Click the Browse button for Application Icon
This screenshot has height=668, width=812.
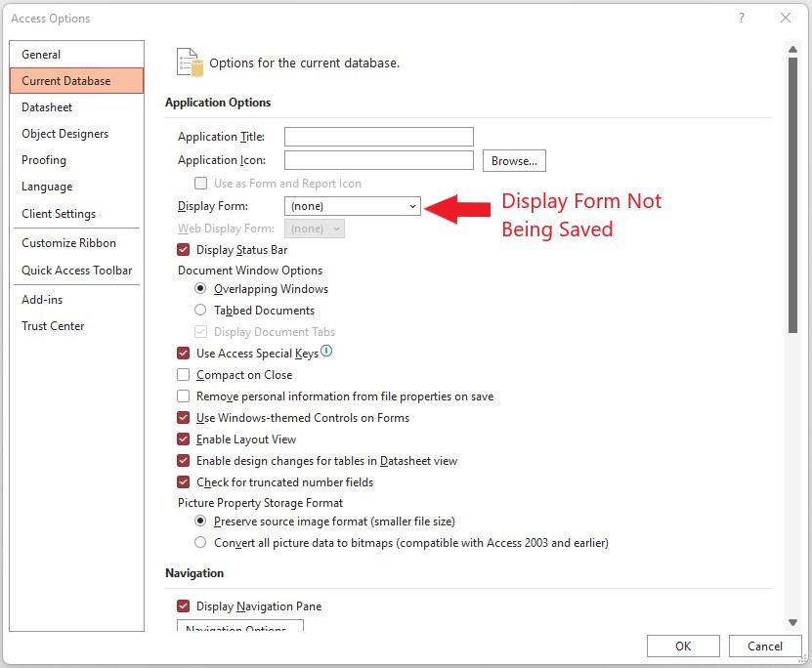(514, 160)
